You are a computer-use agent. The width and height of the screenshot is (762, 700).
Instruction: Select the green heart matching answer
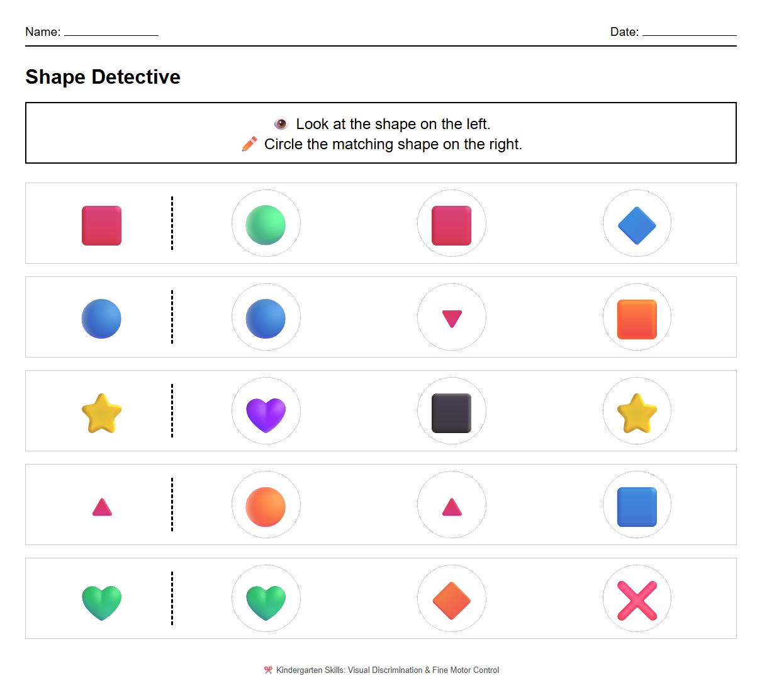pyautogui.click(x=265, y=599)
